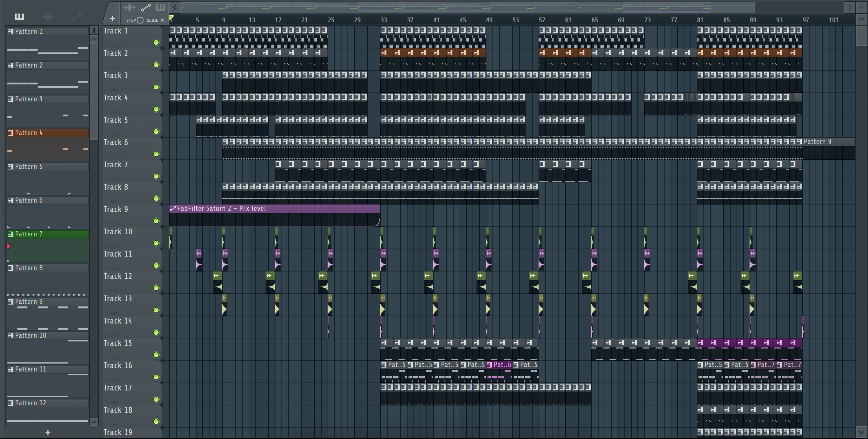Select automation focus icon in playlist toolbar
The height and width of the screenshot is (439, 868).
click(146, 8)
